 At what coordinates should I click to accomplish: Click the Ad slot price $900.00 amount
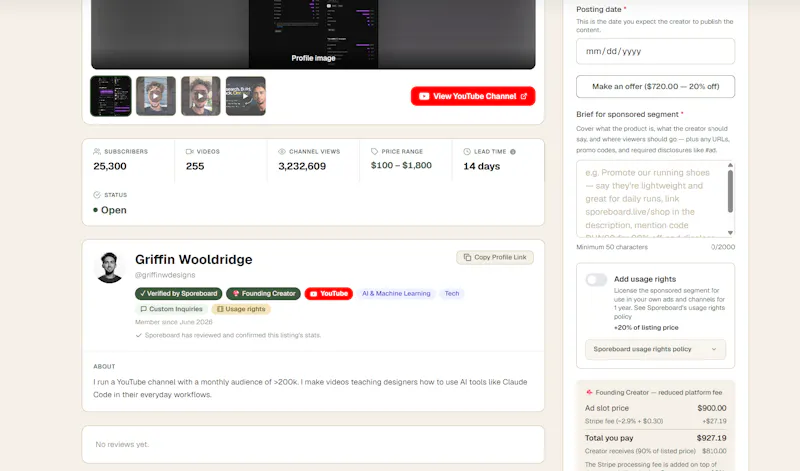[x=711, y=408]
